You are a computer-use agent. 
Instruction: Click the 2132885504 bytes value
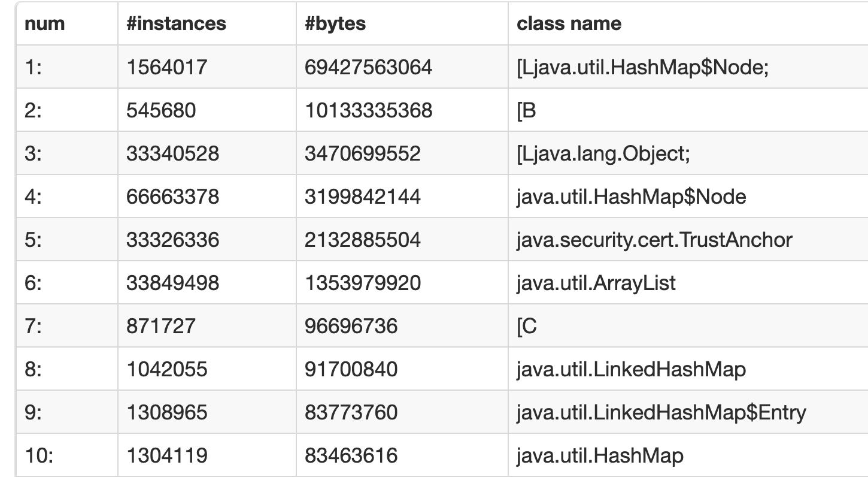363,239
